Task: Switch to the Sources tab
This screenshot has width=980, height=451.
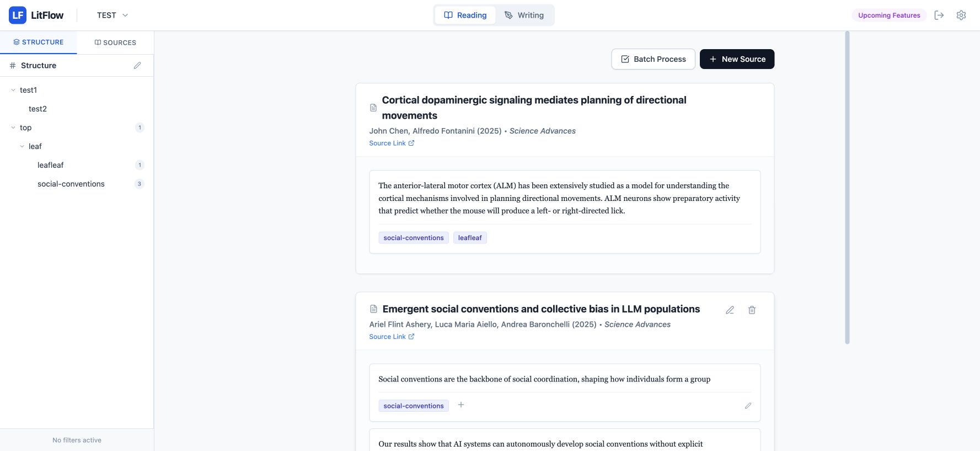Action: pyautogui.click(x=115, y=43)
